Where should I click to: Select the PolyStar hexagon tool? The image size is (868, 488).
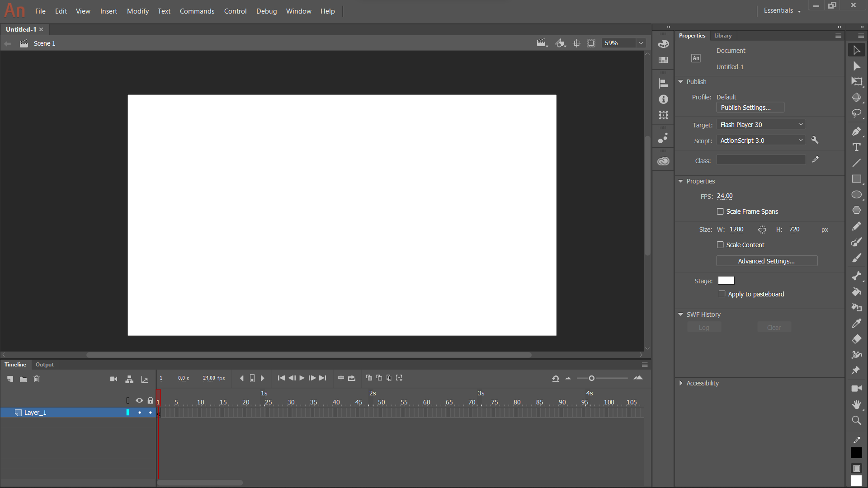point(856,211)
